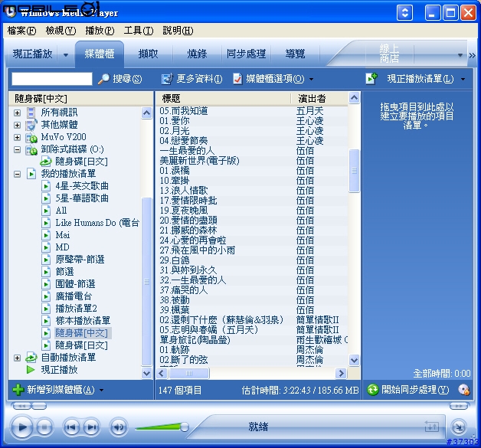Collapse the 卸除式磁碟 (O:) node

click(x=17, y=149)
